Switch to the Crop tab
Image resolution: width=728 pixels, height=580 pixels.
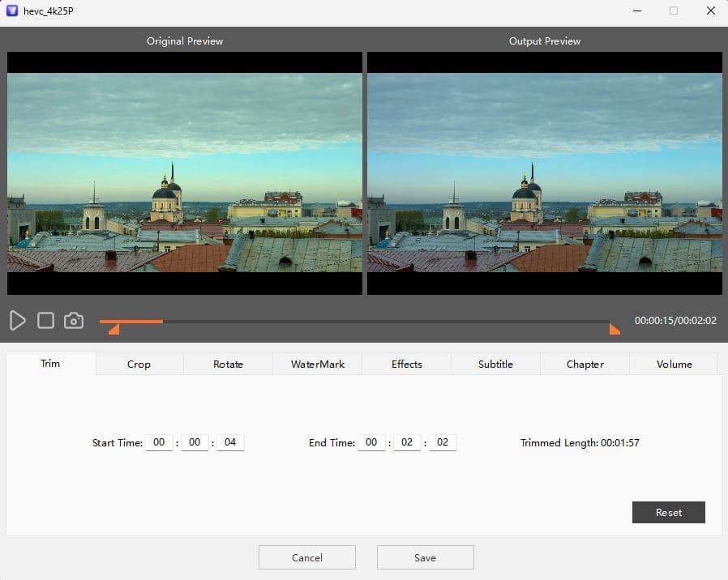[x=139, y=365]
